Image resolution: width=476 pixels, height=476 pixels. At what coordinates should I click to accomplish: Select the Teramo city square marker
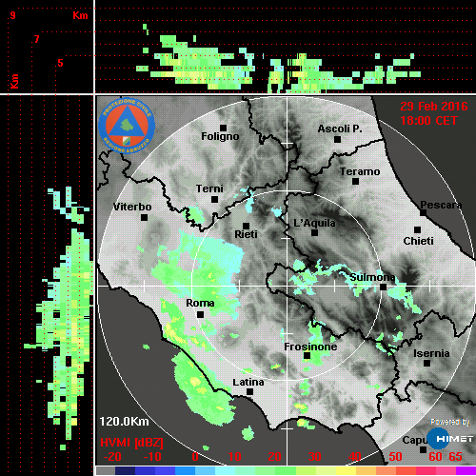click(x=355, y=182)
